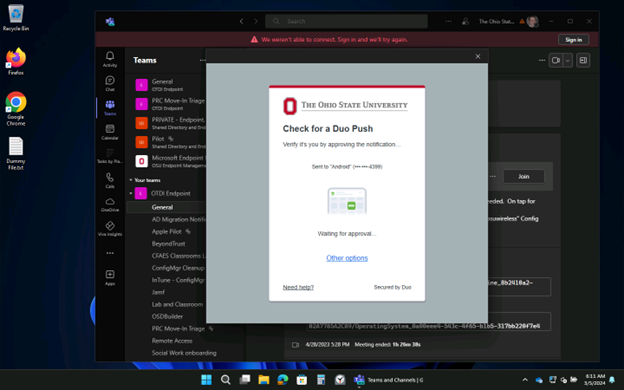
Task: Close the Duo sign-in dialog
Action: click(478, 57)
